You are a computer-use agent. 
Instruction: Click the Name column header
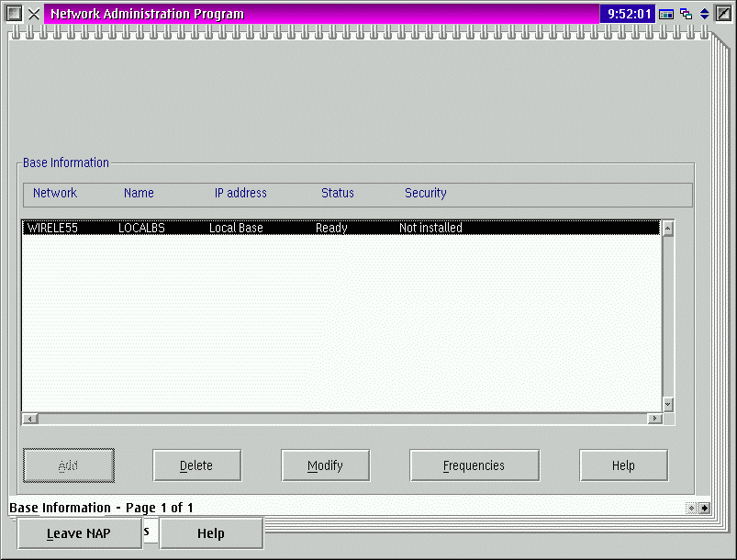pos(140,193)
